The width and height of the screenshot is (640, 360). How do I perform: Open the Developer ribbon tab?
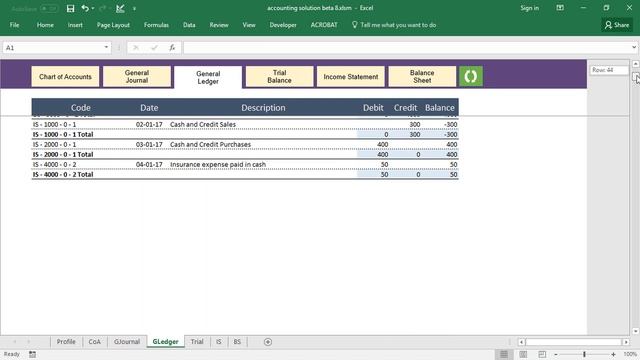(283, 25)
